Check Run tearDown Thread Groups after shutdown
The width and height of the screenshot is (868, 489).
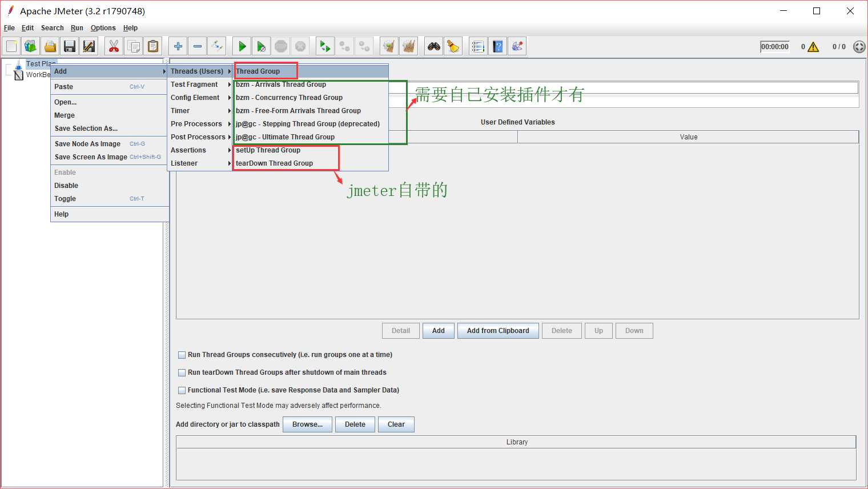click(182, 372)
